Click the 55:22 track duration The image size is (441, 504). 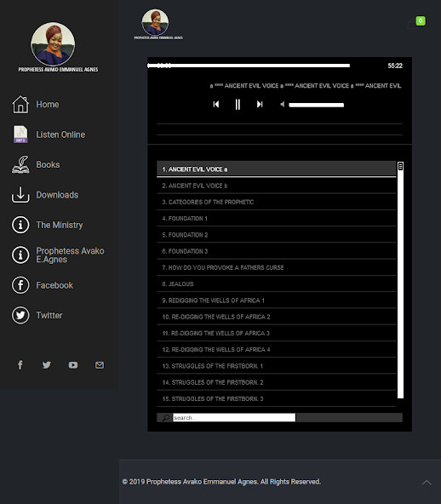coord(395,66)
